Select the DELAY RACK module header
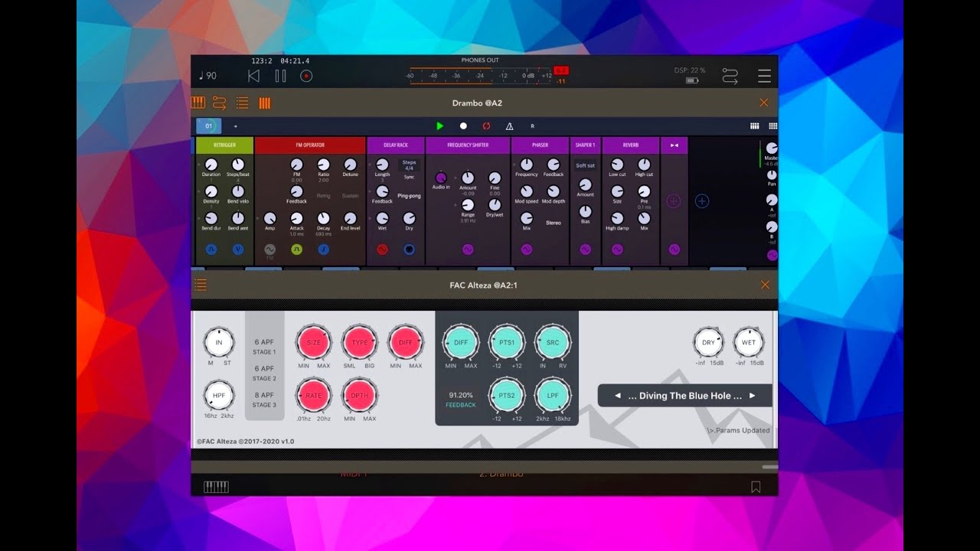980x551 pixels. coord(396,145)
